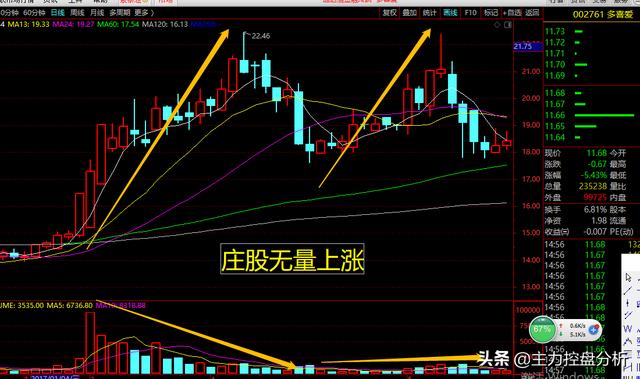Select the arrow pointer drawing tool
Image resolution: width=640 pixels, height=379 pixels.
click(628, 277)
